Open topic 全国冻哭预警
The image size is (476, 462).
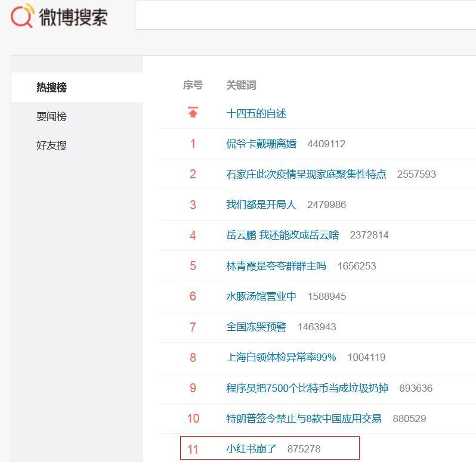(x=256, y=327)
